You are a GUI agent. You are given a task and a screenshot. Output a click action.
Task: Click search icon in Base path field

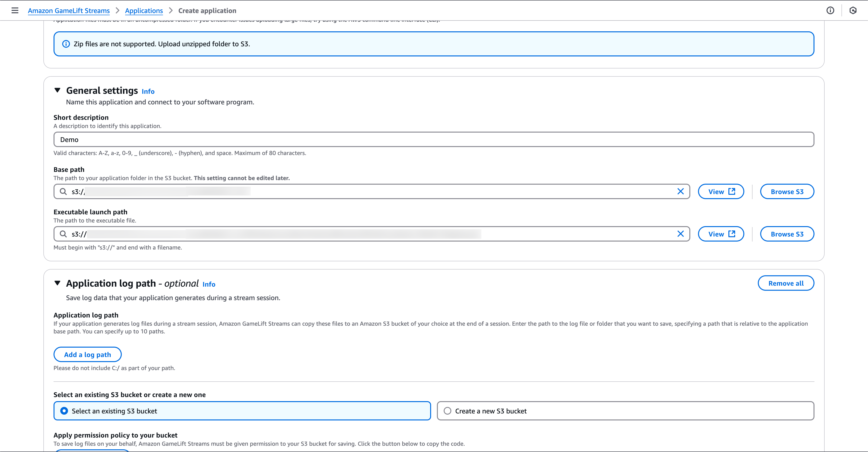click(63, 192)
